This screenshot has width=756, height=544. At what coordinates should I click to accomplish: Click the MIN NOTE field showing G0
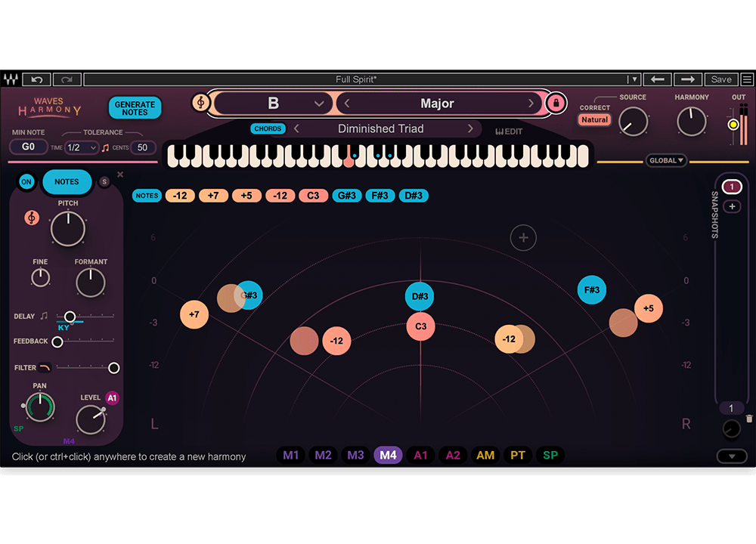29,147
